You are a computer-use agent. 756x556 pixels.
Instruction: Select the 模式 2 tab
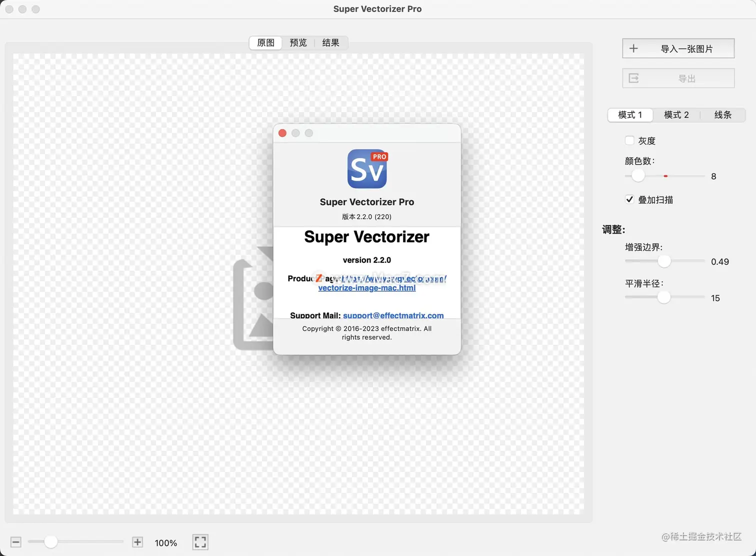[676, 115]
